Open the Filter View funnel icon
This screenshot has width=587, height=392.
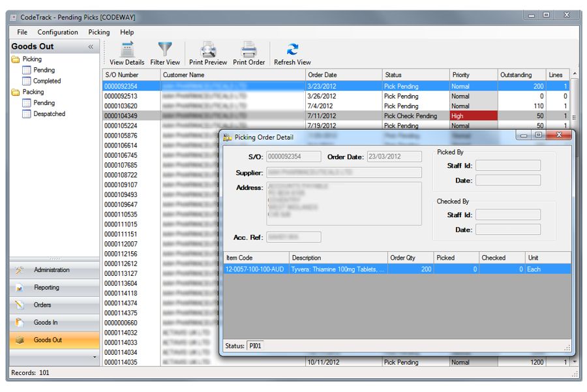165,50
